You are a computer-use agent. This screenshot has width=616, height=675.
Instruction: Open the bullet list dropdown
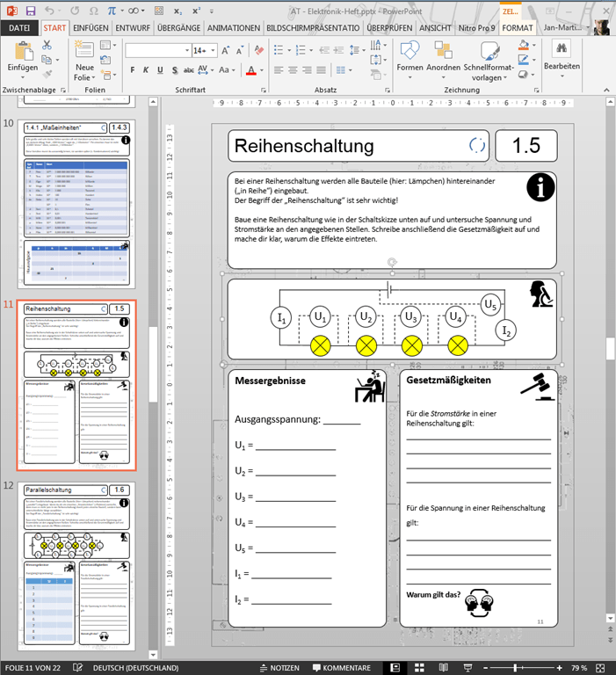(289, 50)
